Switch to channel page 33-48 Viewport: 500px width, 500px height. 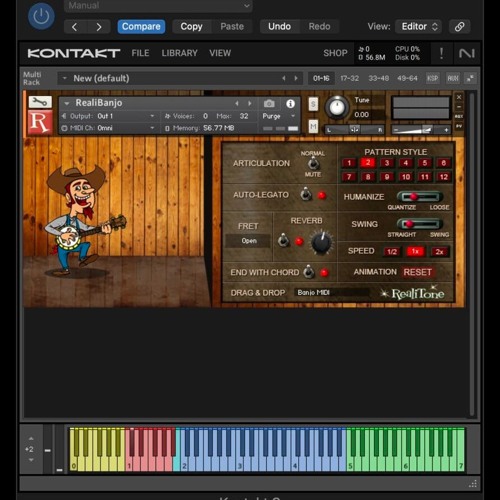[x=378, y=78]
